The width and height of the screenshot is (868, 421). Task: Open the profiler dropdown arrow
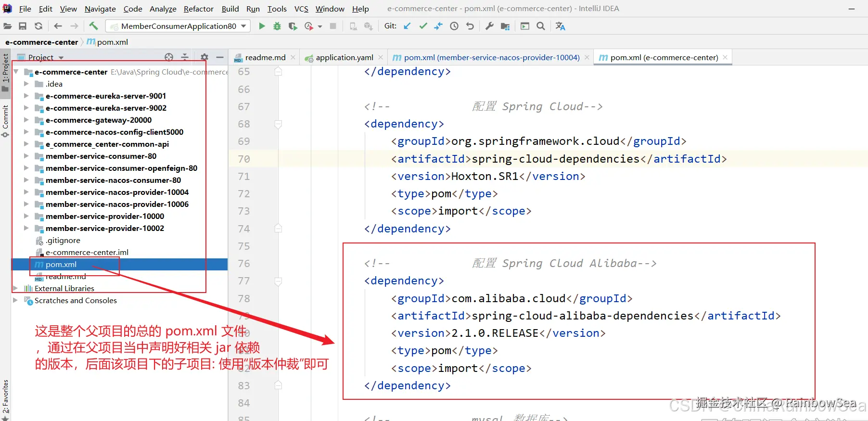320,26
